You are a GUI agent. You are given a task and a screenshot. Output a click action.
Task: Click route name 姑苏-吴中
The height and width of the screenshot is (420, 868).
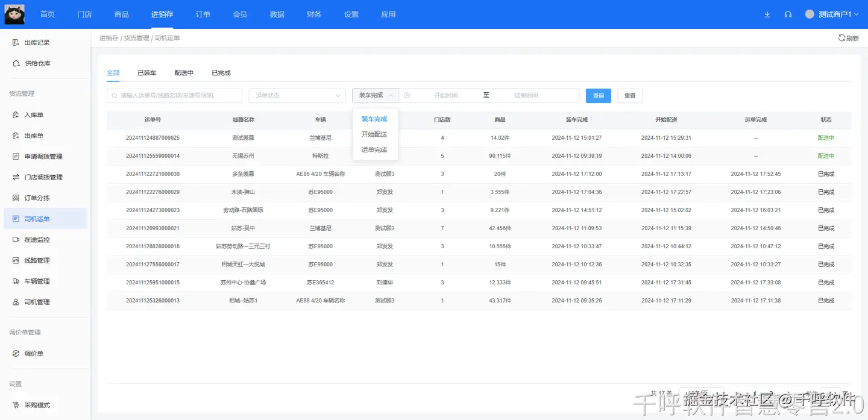coord(244,228)
